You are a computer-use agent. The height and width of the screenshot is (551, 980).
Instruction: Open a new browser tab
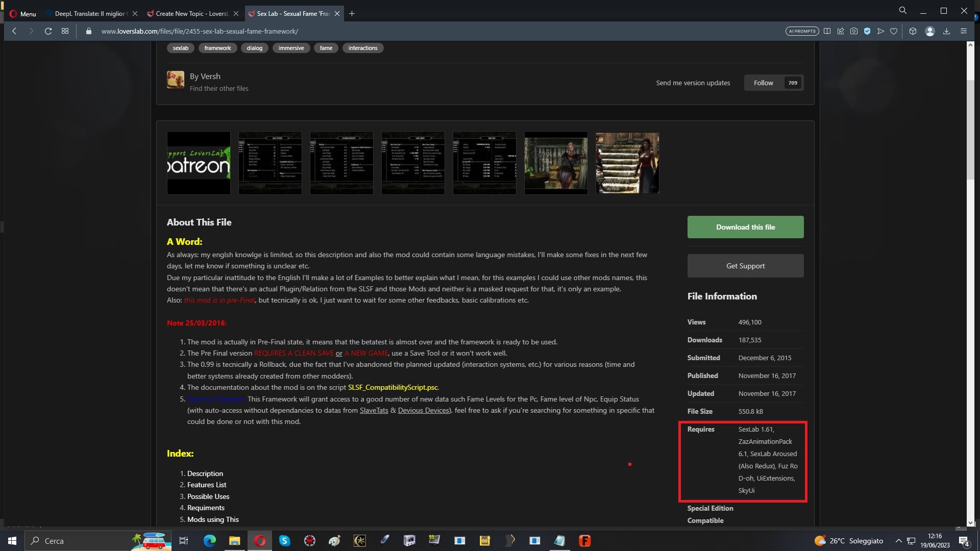352,14
